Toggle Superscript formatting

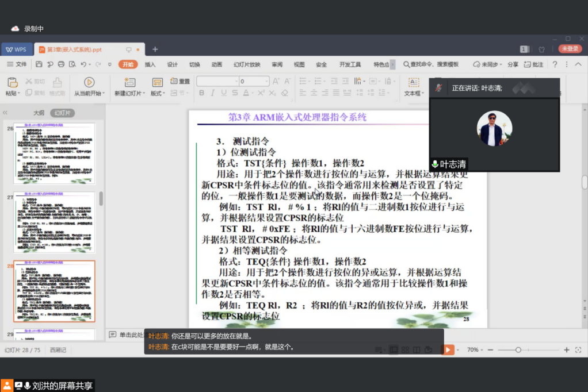[x=261, y=93]
